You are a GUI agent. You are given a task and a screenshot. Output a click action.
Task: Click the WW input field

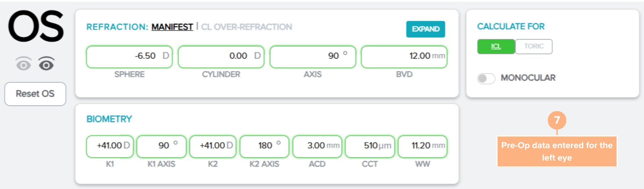click(x=422, y=146)
